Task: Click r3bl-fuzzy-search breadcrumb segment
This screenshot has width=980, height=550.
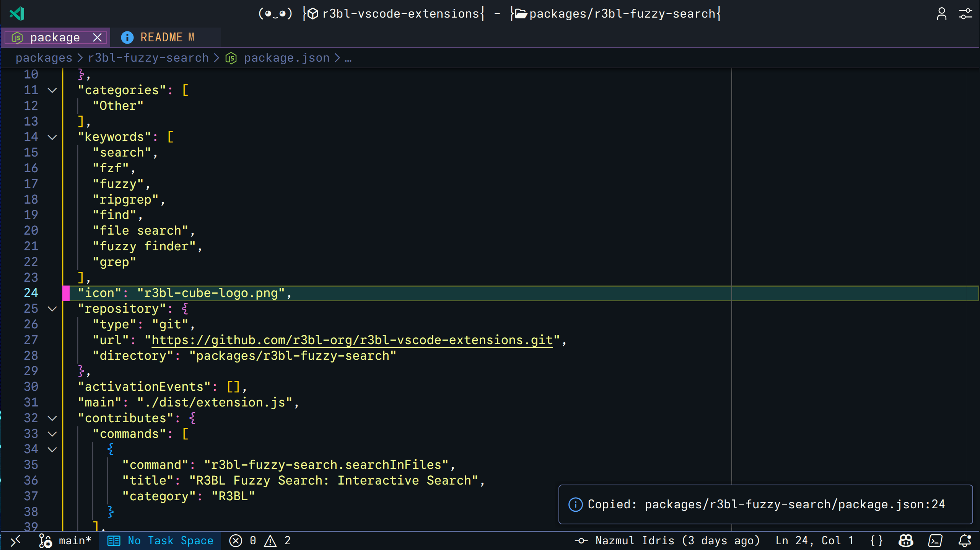Action: pyautogui.click(x=148, y=58)
